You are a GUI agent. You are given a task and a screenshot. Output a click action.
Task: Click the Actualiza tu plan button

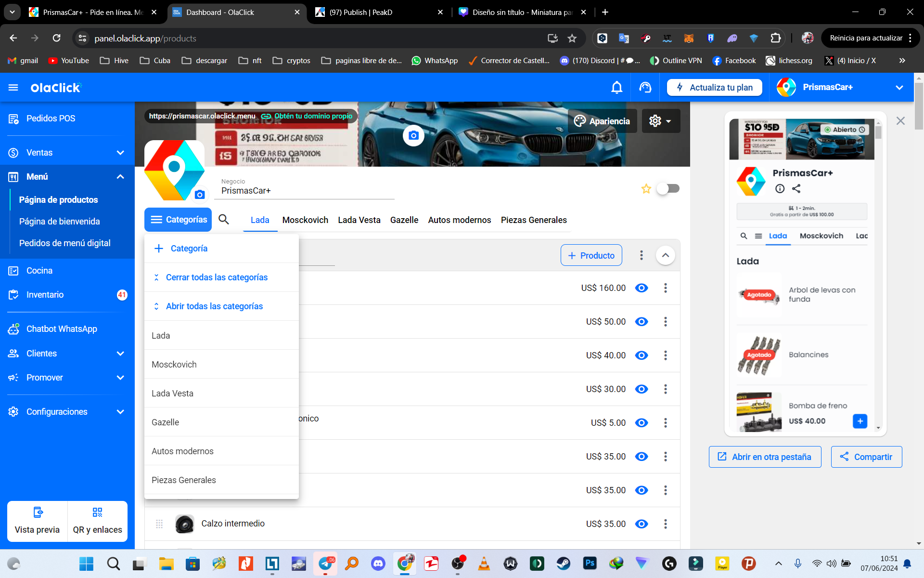715,87
